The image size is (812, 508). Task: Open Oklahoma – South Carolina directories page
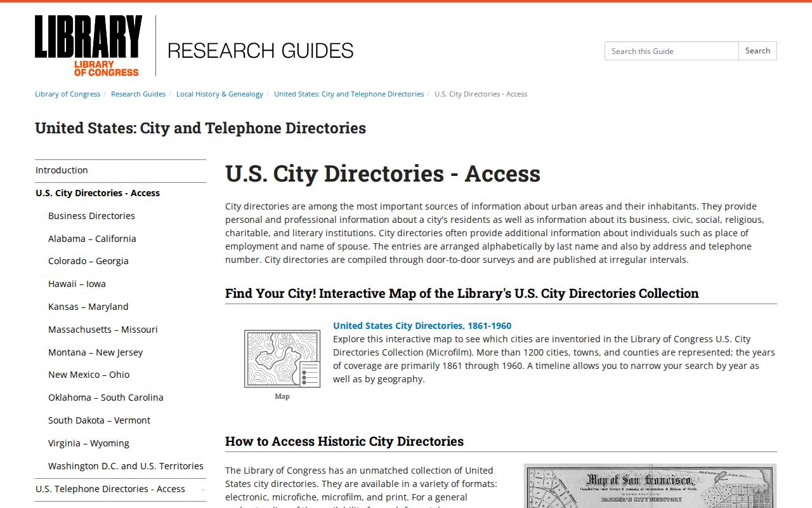[x=106, y=398]
